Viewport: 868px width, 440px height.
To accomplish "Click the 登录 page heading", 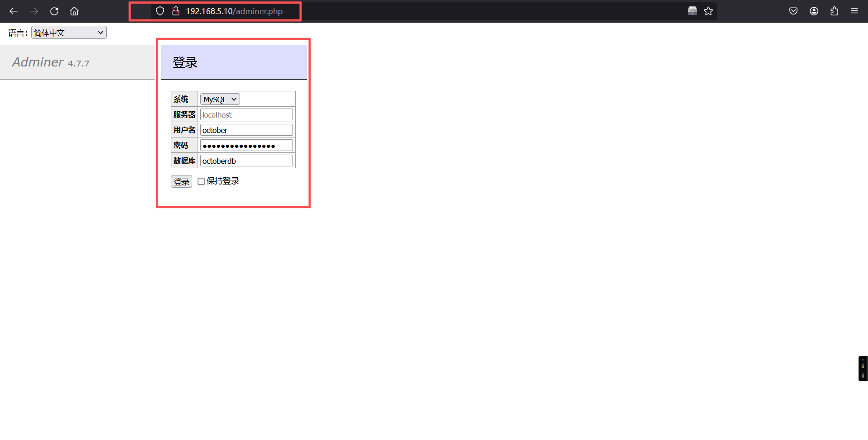I will [185, 62].
